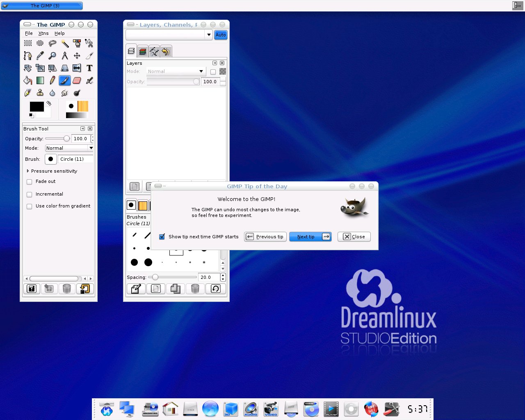
Task: Select the Blend gradient tool
Action: pyautogui.click(x=40, y=80)
